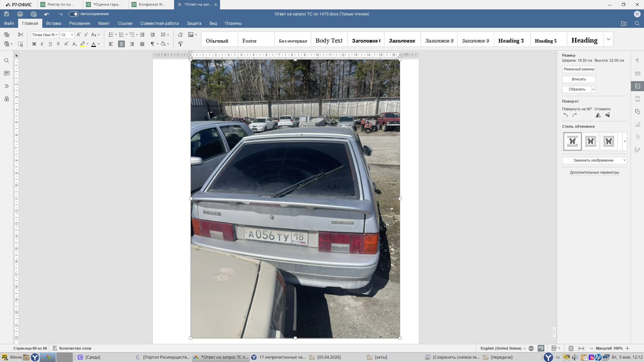The width and height of the screenshot is (644, 362).
Task: Click the font color swatch
Action: click(x=94, y=44)
